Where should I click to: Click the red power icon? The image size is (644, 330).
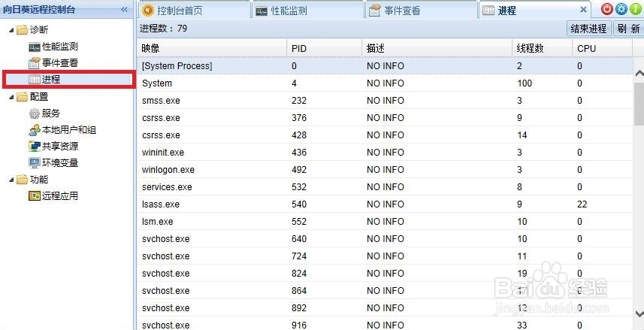click(x=607, y=9)
